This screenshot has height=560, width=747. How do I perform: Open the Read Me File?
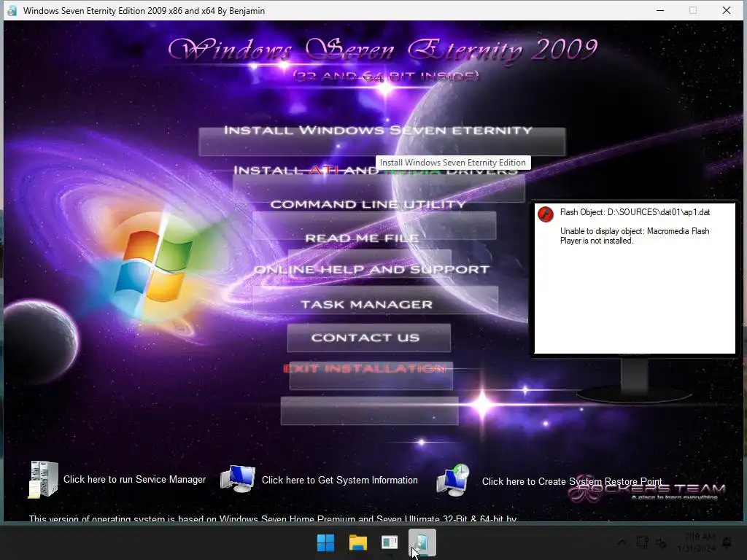coord(369,262)
